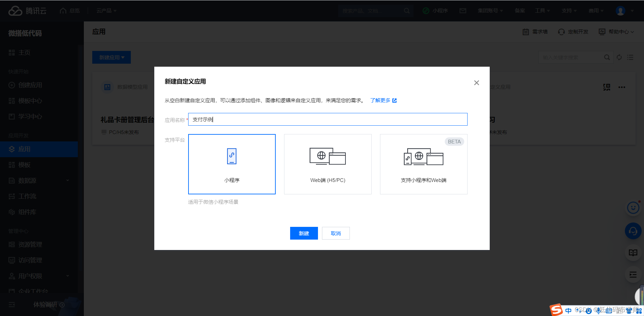Switch to list view icon
The width and height of the screenshot is (644, 316).
pyautogui.click(x=631, y=57)
